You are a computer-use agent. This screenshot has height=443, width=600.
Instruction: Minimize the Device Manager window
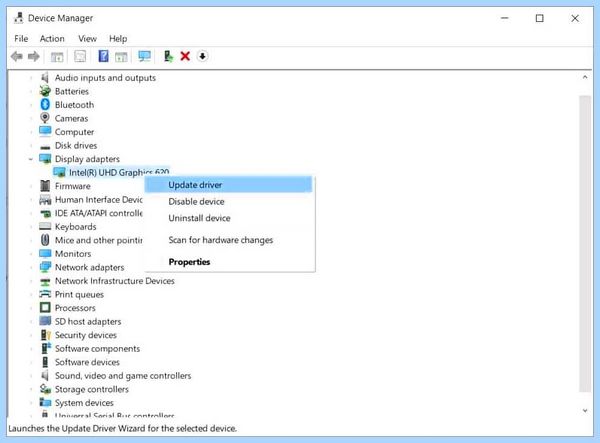tap(505, 18)
